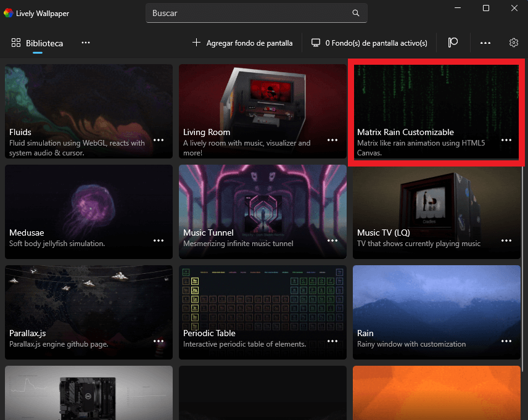Screen dimensions: 528x420
Task: Open options menu for Music Tunnel
Action: pos(332,241)
